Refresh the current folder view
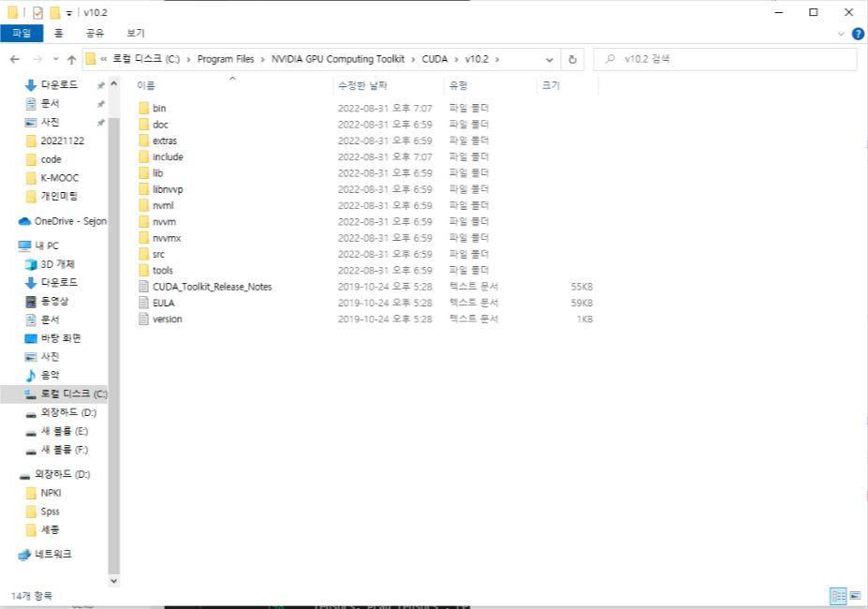Image resolution: width=868 pixels, height=609 pixels. pos(572,59)
